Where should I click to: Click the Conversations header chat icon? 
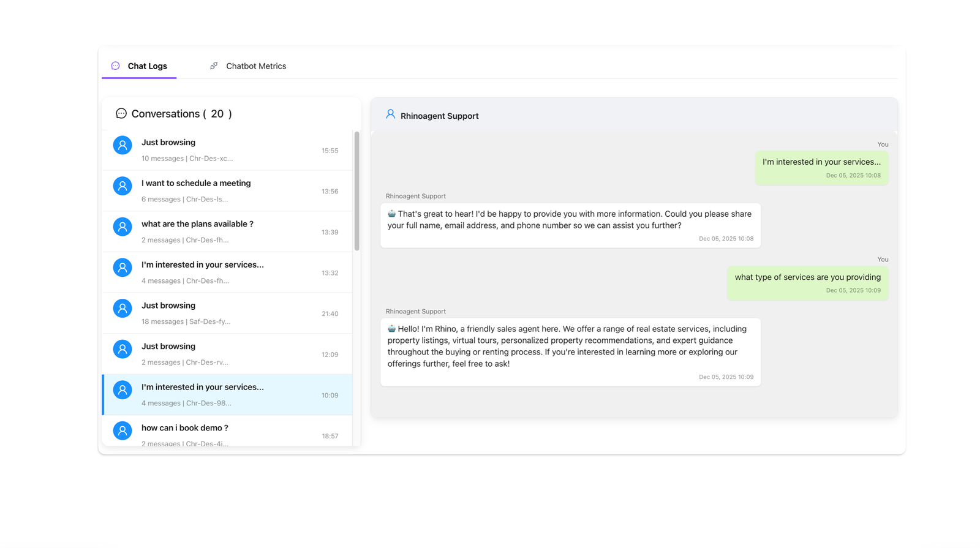point(121,113)
